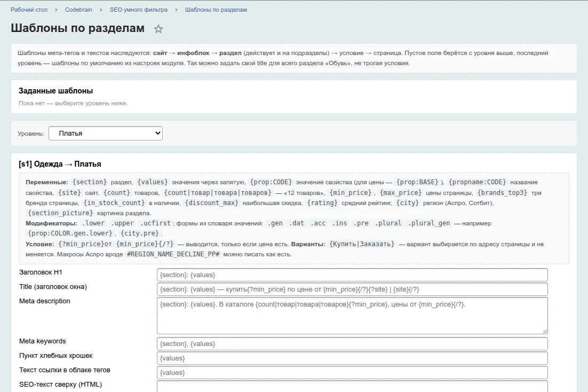
Task: Navigate to SEO умного фильтра breadcrumb
Action: pos(138,10)
